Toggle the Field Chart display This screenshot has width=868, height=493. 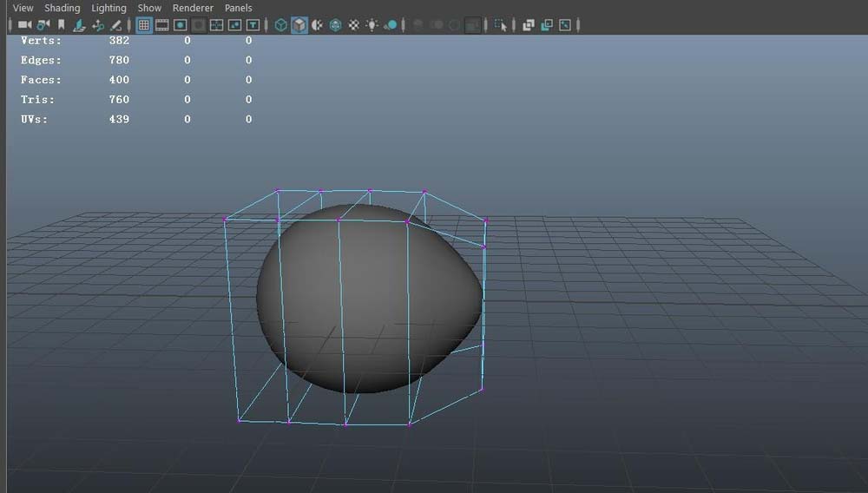[x=216, y=25]
